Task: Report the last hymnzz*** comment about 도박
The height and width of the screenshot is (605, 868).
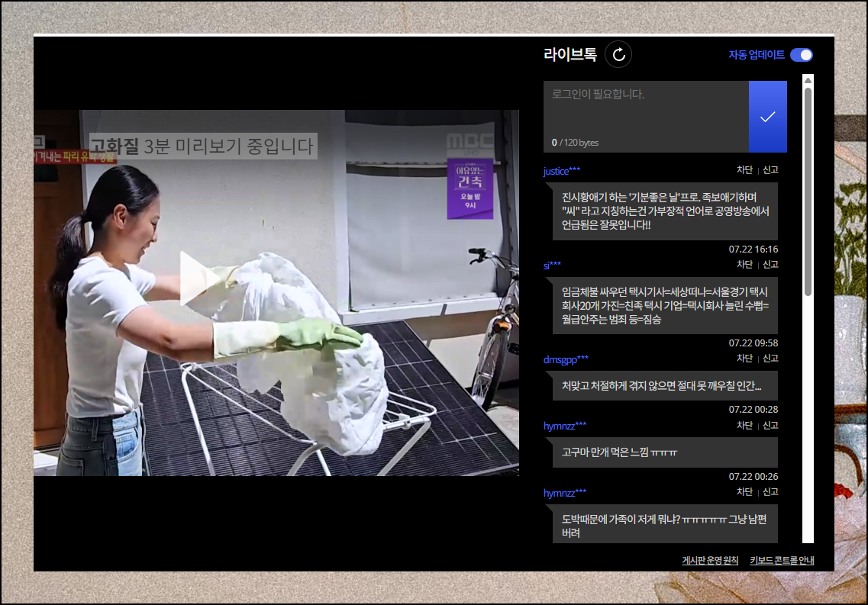Action: pos(770,491)
